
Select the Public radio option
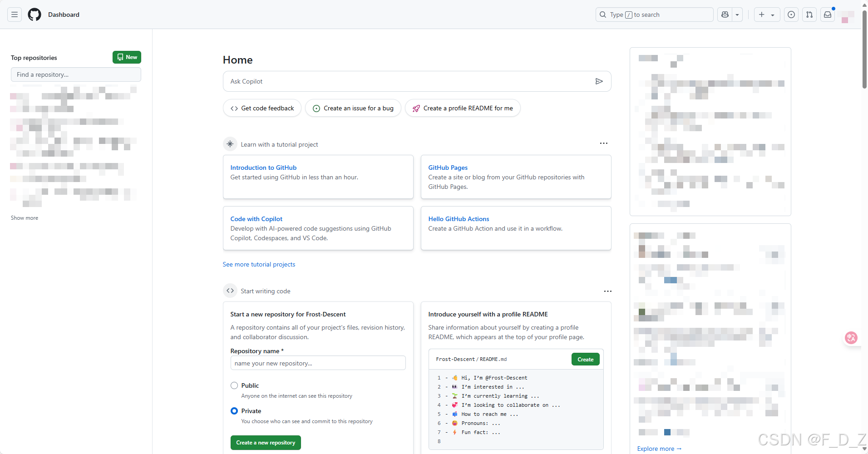pos(234,385)
